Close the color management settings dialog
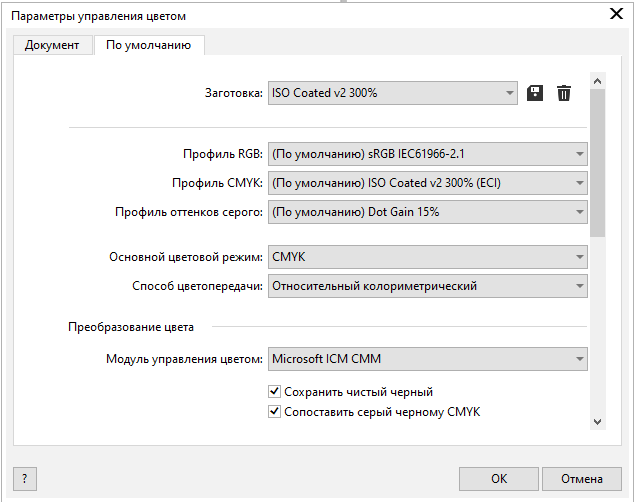This screenshot has width=635, height=502. pos(615,15)
